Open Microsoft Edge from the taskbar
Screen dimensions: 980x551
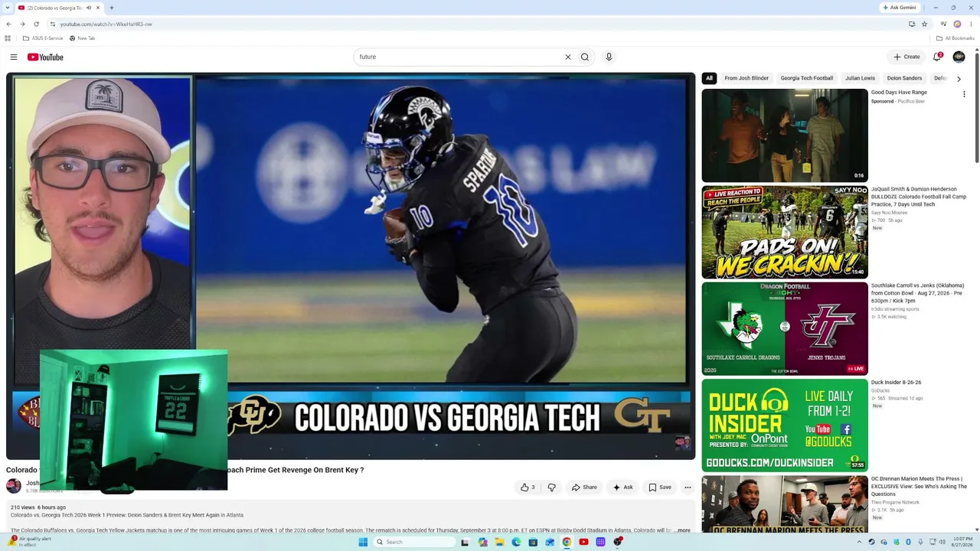tap(516, 542)
